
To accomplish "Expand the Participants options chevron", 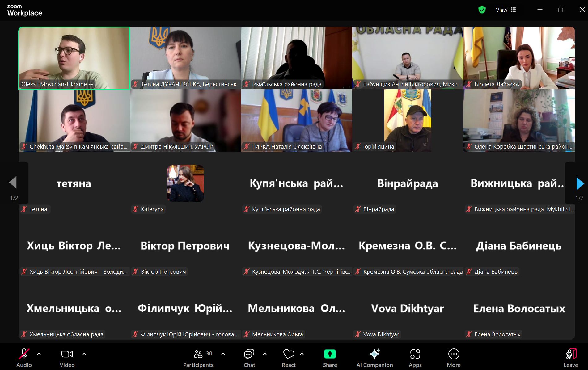I will click(223, 354).
